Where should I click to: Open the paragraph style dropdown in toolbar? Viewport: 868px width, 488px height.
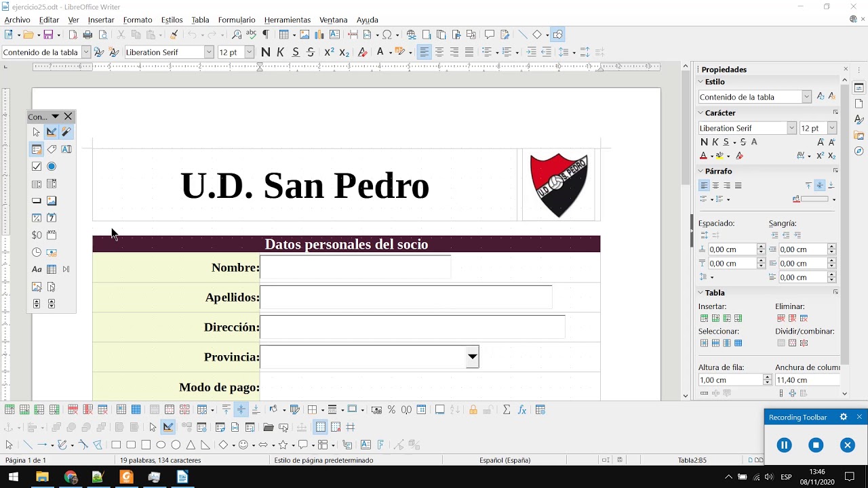coord(86,52)
